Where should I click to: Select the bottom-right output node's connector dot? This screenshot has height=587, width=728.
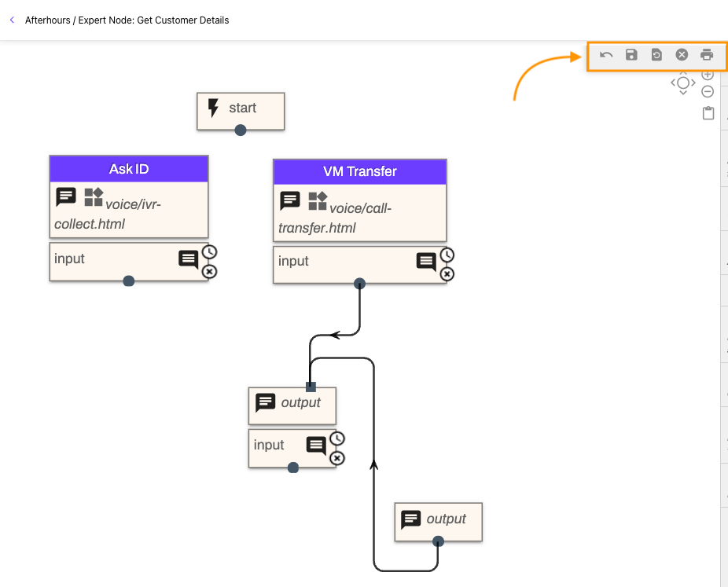438,541
